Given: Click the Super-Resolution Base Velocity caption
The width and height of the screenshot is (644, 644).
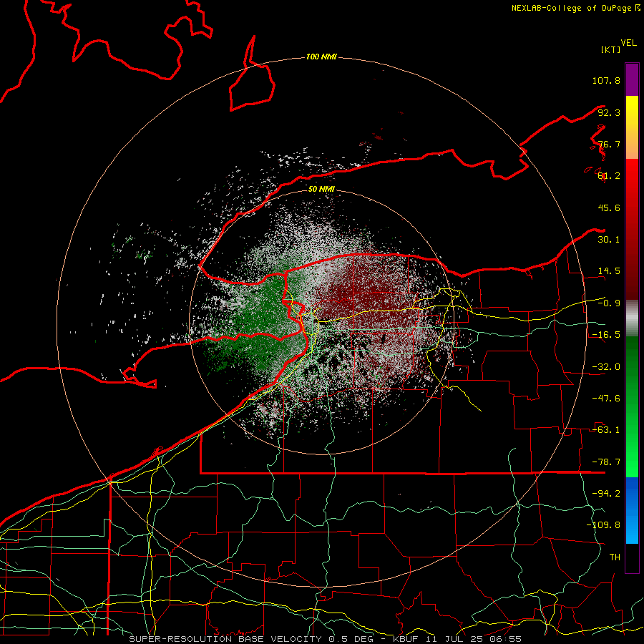Looking at the screenshot, I should 226,639.
